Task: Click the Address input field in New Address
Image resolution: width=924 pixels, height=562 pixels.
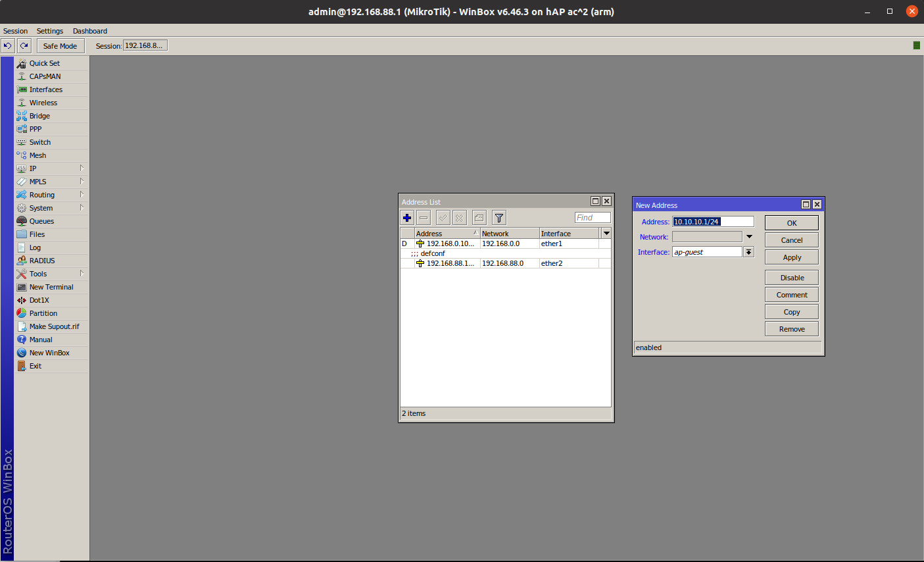Action: 713,222
